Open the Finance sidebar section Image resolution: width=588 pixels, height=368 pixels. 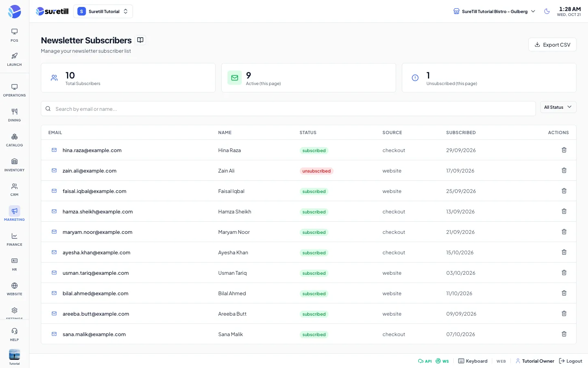tap(14, 239)
